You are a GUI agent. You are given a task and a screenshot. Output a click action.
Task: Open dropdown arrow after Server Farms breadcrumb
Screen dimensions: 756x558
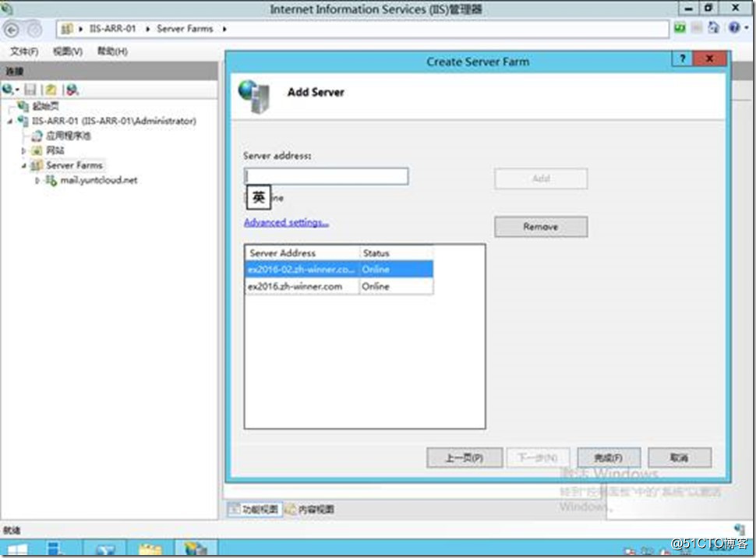224,29
